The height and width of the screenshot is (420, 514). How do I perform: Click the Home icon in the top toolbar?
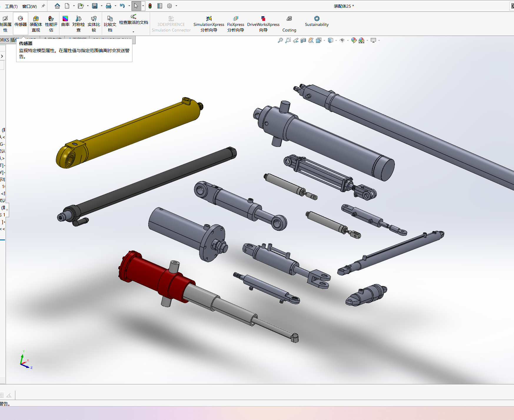point(57,6)
